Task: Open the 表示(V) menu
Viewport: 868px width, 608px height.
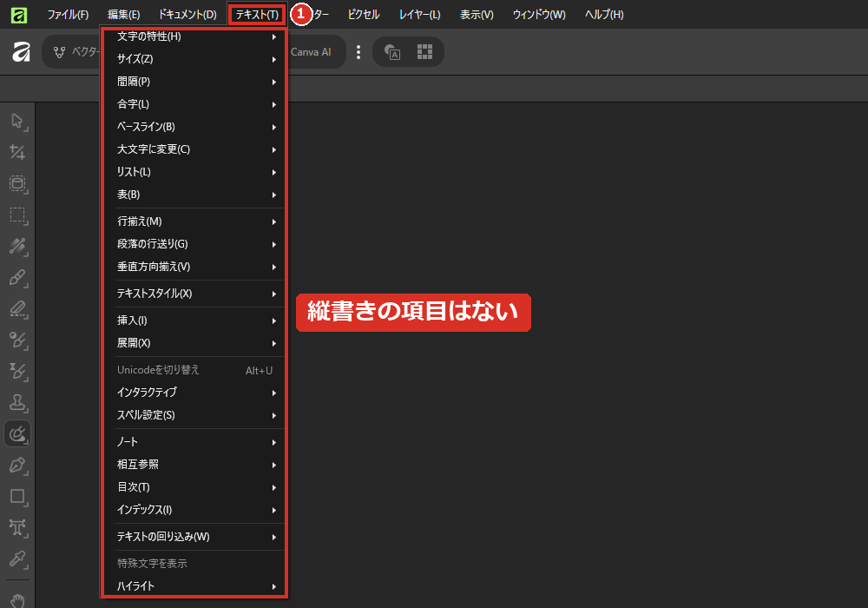Action: click(477, 15)
